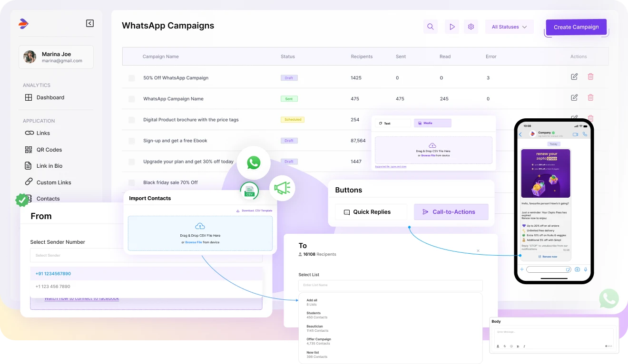Viewport: 628px width, 364px height.
Task: Tap the sticker icon inside phone message box
Action: [x=568, y=269]
